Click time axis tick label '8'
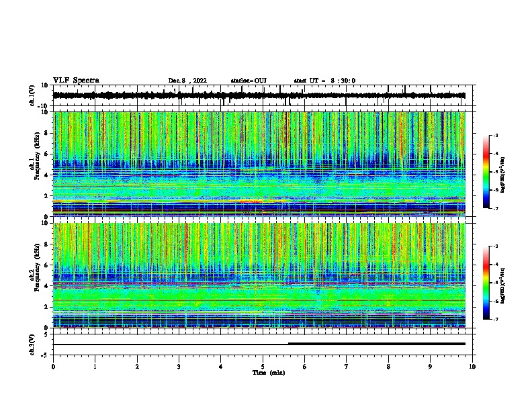The image size is (532, 411). click(388, 367)
